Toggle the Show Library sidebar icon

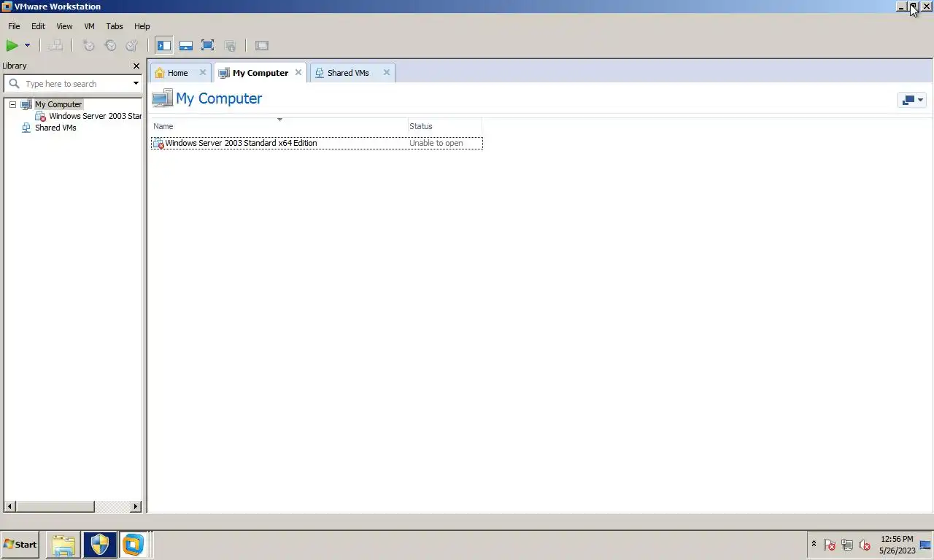tap(164, 45)
